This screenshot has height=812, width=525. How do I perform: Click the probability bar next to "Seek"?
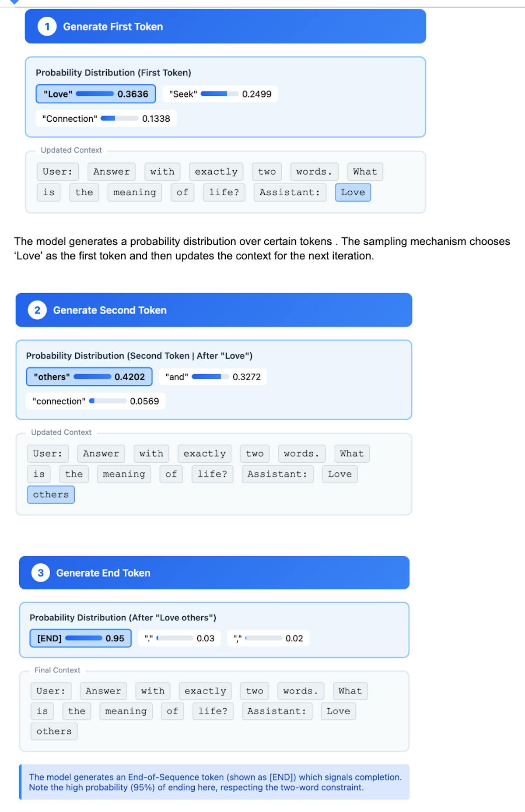coord(220,94)
